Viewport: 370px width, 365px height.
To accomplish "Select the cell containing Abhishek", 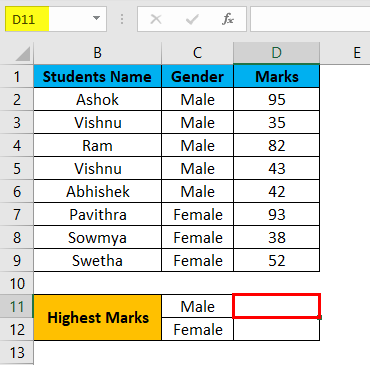I will coord(97,191).
